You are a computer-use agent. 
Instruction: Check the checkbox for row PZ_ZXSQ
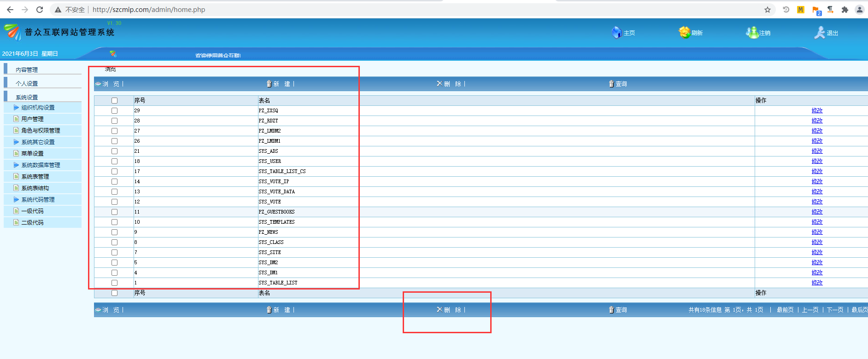[114, 111]
